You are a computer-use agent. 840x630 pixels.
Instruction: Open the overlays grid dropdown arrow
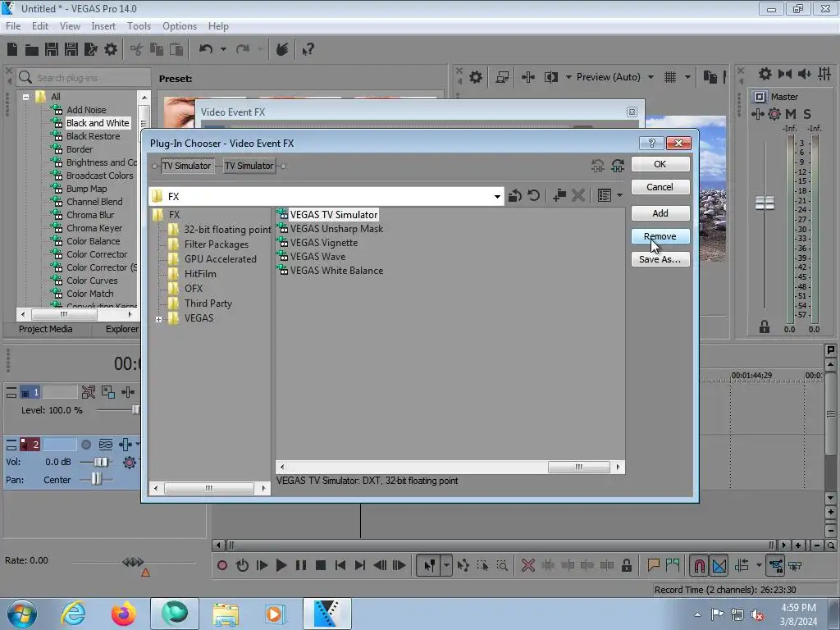pyautogui.click(x=687, y=77)
